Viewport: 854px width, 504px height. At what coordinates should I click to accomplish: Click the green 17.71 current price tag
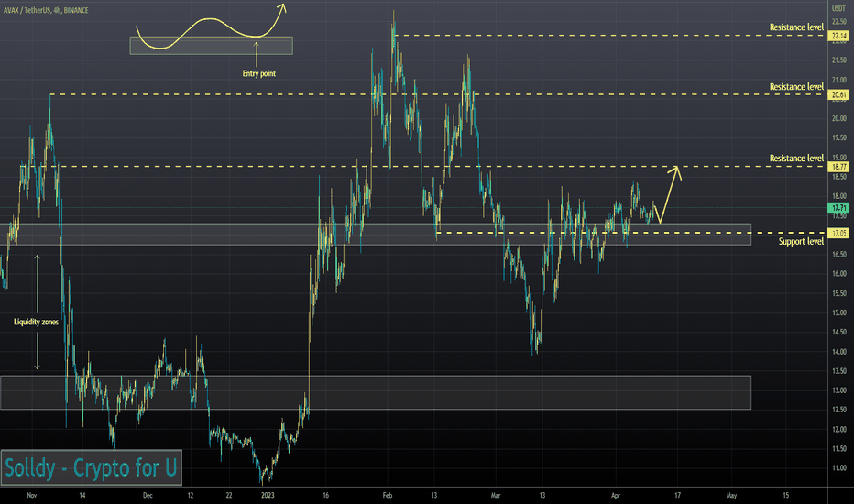point(838,208)
